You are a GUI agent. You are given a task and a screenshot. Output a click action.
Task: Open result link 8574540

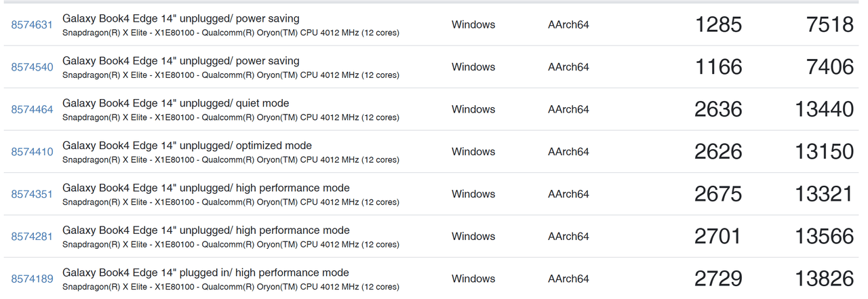(32, 67)
